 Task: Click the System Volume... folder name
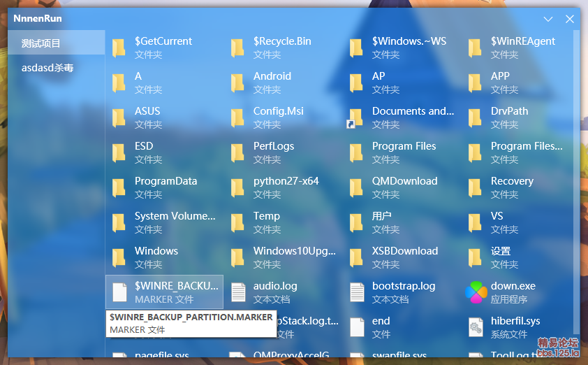175,216
